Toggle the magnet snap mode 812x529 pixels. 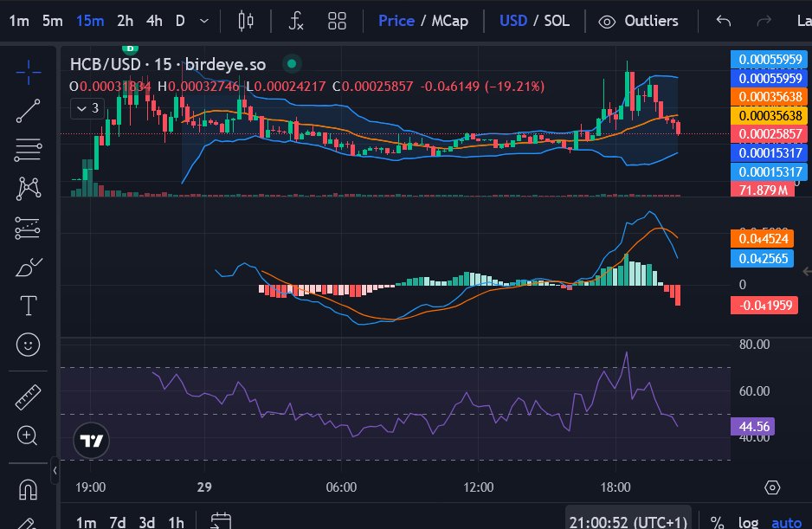point(28,489)
